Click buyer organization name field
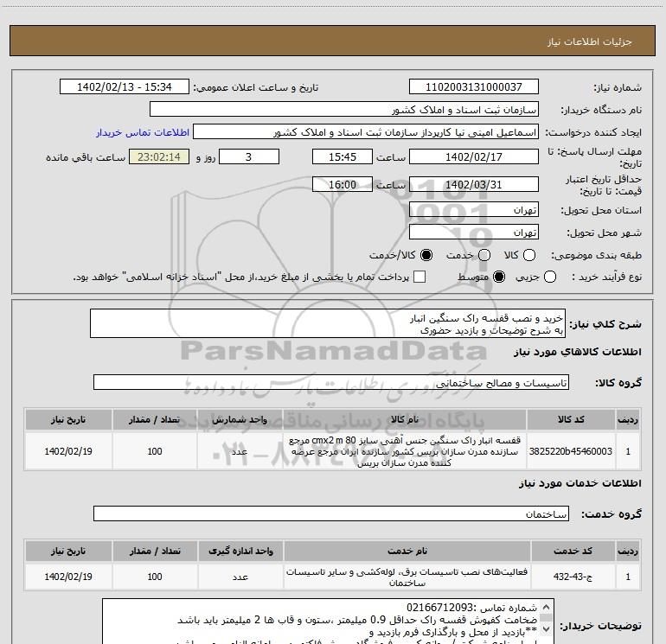The height and width of the screenshot is (644, 666). (x=344, y=110)
